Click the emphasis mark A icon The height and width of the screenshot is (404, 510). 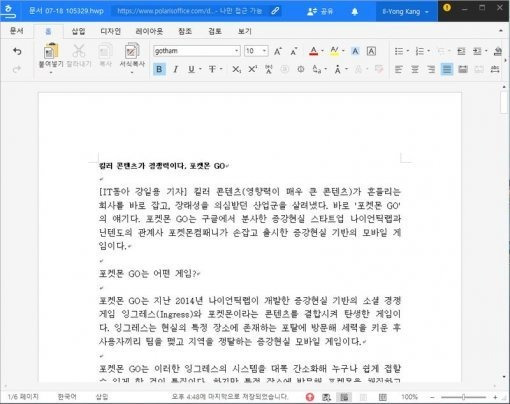click(337, 69)
